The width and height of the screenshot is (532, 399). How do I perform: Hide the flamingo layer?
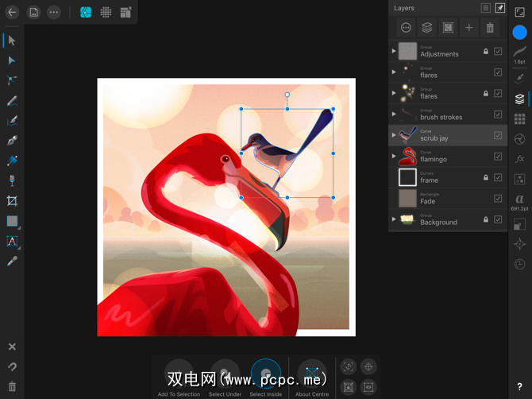tap(498, 157)
